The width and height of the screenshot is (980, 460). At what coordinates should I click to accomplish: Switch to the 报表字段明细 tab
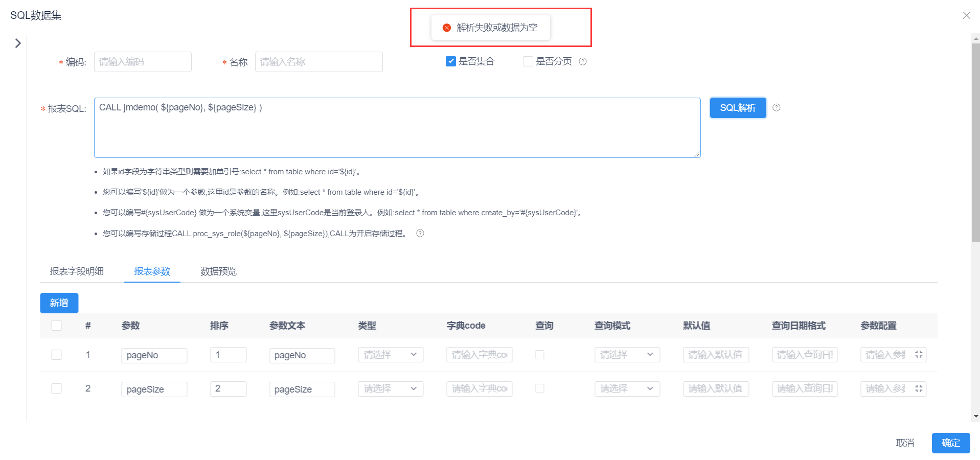click(77, 271)
